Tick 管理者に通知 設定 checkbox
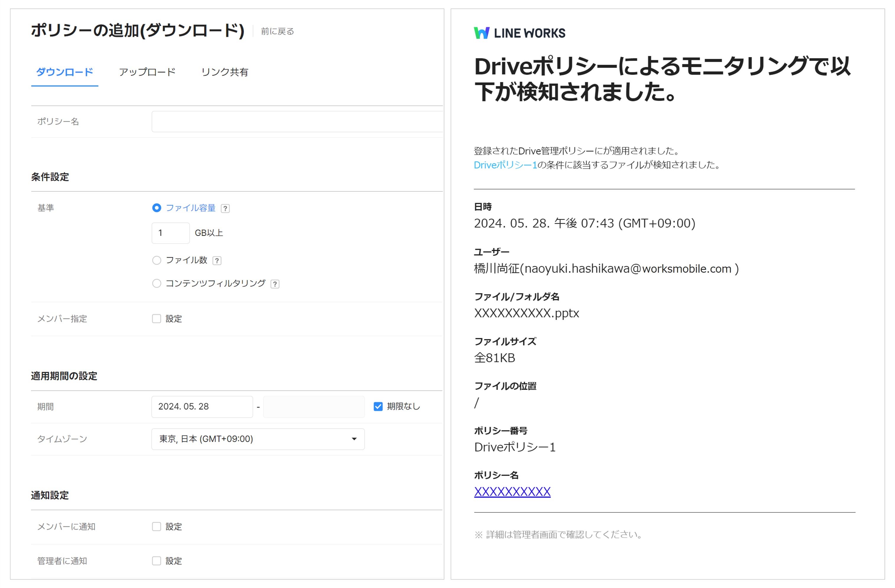Screen dimensions: 895x588 pos(156,561)
